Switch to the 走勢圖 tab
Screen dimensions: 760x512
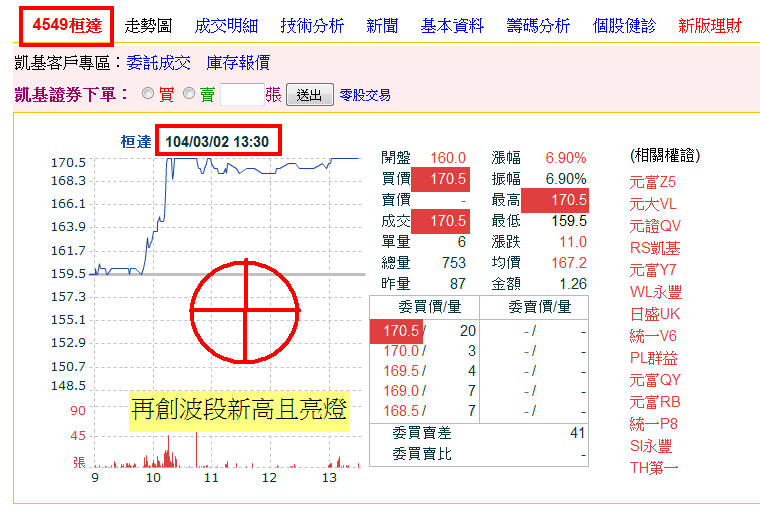point(148,26)
